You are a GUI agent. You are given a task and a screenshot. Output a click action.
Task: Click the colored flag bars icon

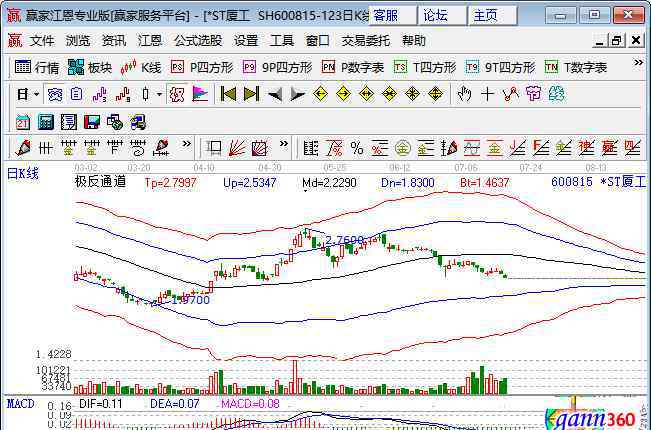(200, 95)
